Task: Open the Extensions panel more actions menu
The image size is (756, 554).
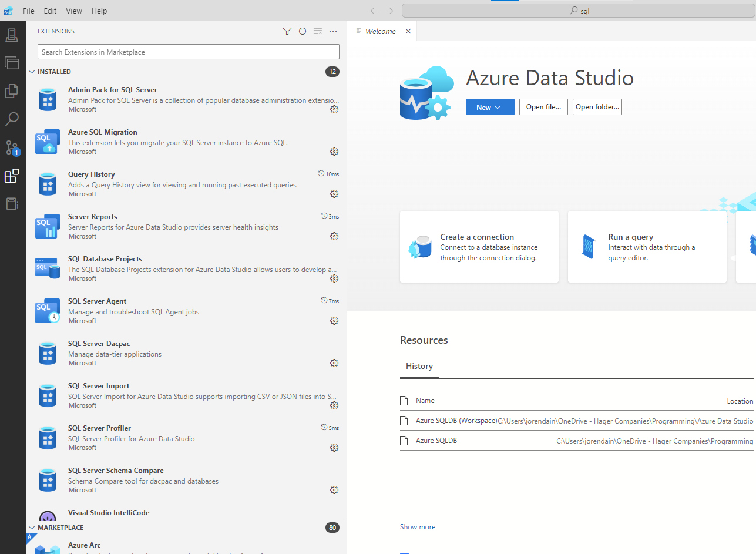Action: (333, 31)
